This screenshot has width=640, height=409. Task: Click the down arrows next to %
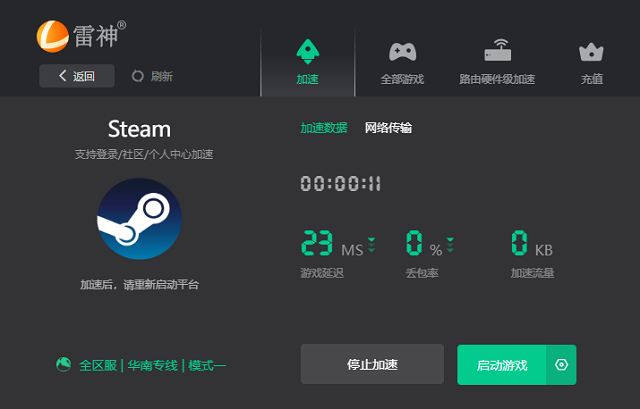(450, 245)
